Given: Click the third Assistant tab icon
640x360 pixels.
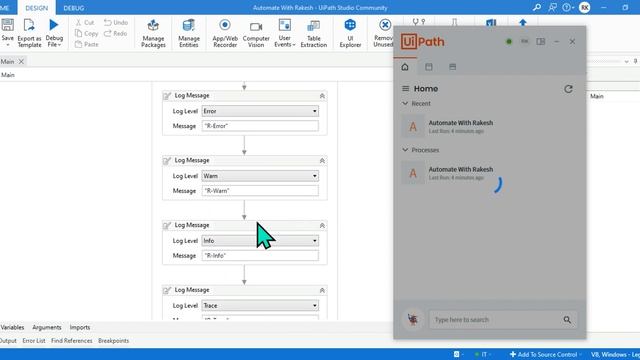Looking at the screenshot, I should [x=452, y=67].
